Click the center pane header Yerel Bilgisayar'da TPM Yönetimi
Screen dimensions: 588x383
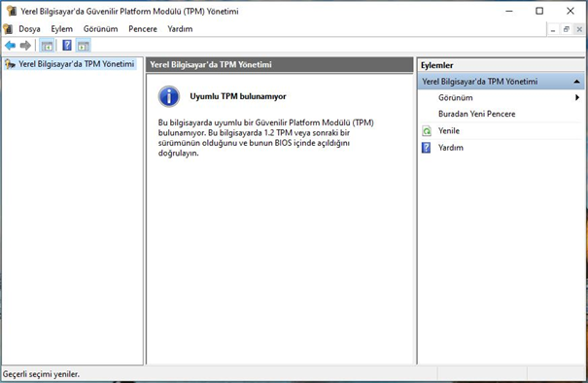(x=279, y=64)
